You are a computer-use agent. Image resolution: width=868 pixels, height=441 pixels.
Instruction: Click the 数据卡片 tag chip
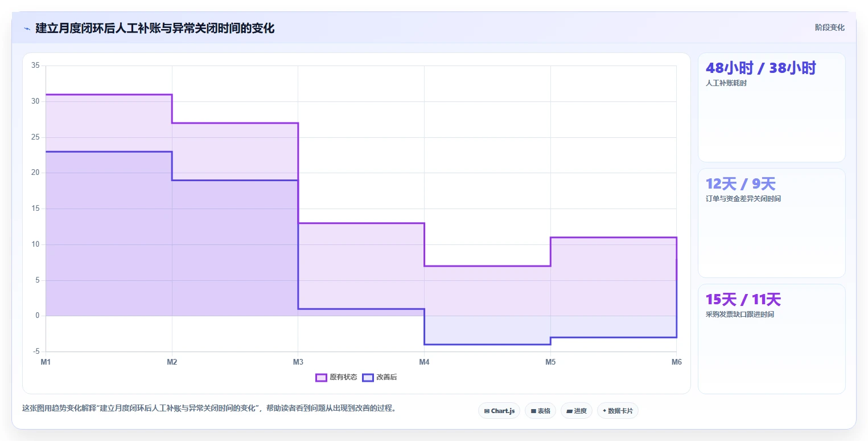tap(618, 411)
